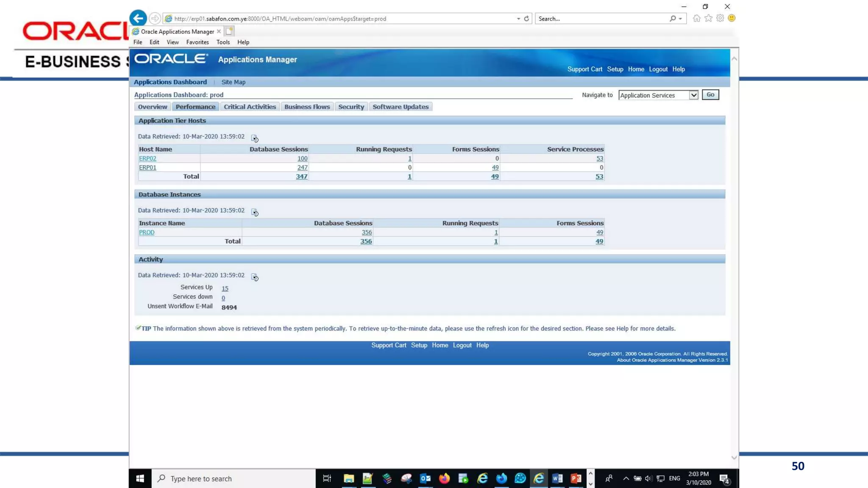
Task: Refresh the Activity section data icon
Action: coord(255,277)
